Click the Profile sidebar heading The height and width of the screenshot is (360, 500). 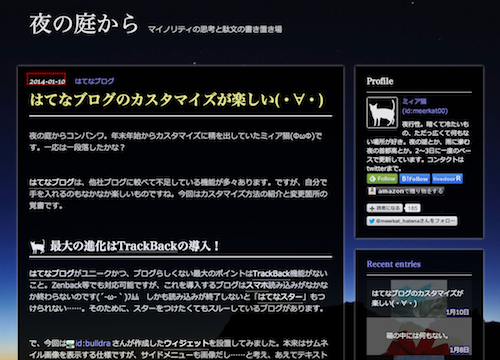[380, 81]
